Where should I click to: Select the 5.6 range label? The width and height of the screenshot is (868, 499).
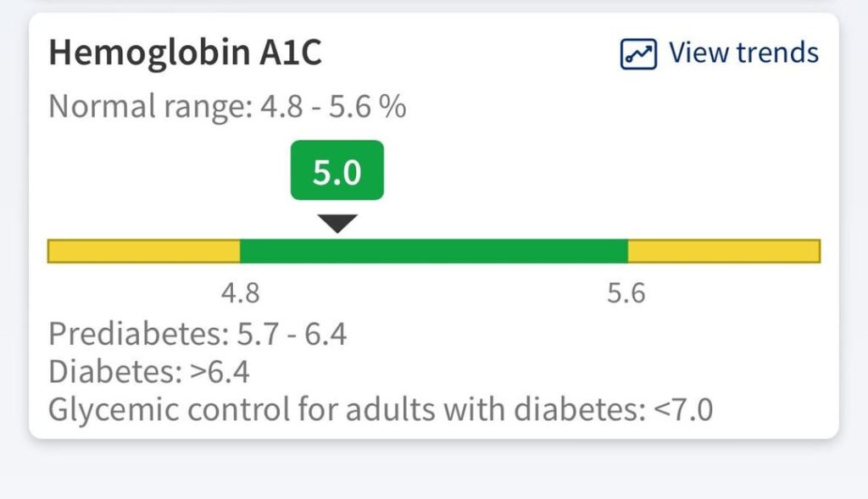point(629,293)
